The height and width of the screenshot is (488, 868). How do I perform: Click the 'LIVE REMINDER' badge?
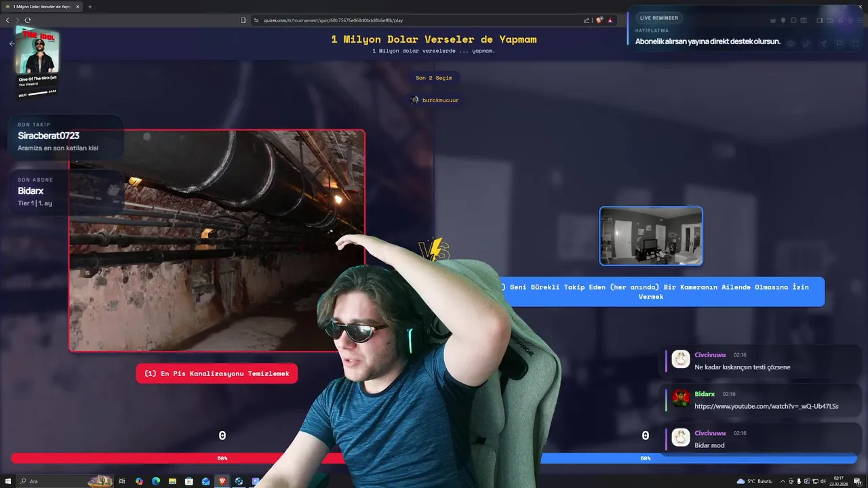658,18
